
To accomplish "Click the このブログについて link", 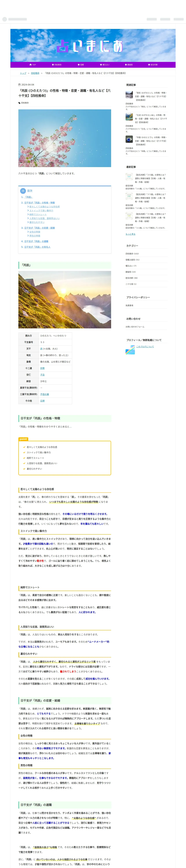I will tap(145, 347).
